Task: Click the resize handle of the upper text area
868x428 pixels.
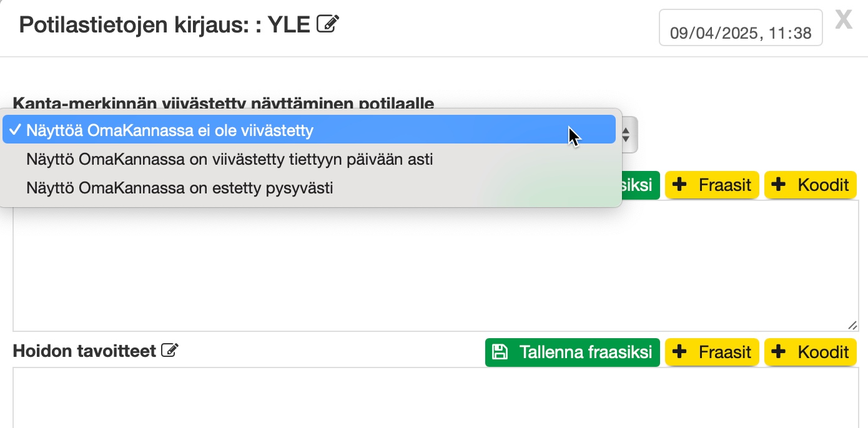Action: pos(852,325)
